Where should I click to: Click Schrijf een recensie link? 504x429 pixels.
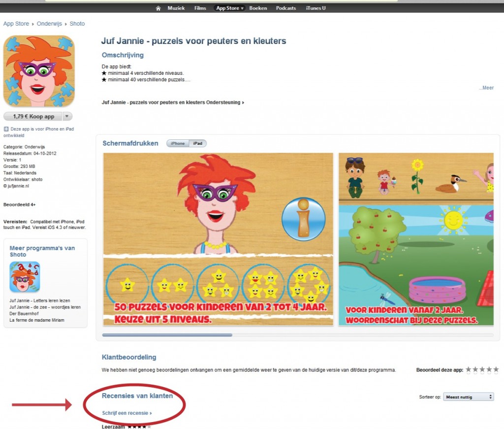(126, 413)
